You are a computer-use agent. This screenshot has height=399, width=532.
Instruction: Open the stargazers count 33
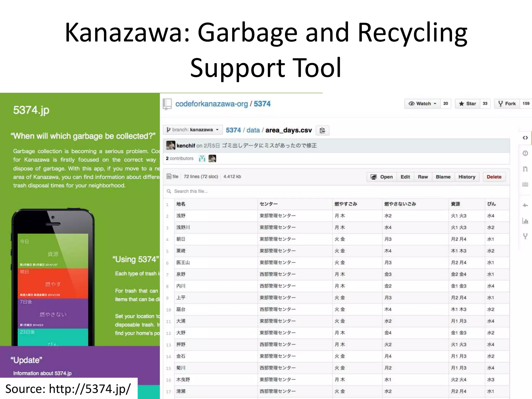[485, 104]
